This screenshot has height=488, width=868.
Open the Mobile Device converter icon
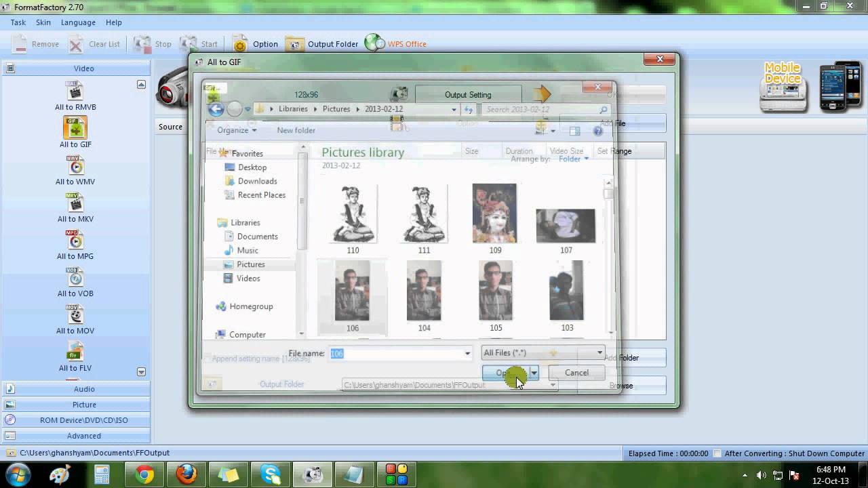tap(783, 87)
